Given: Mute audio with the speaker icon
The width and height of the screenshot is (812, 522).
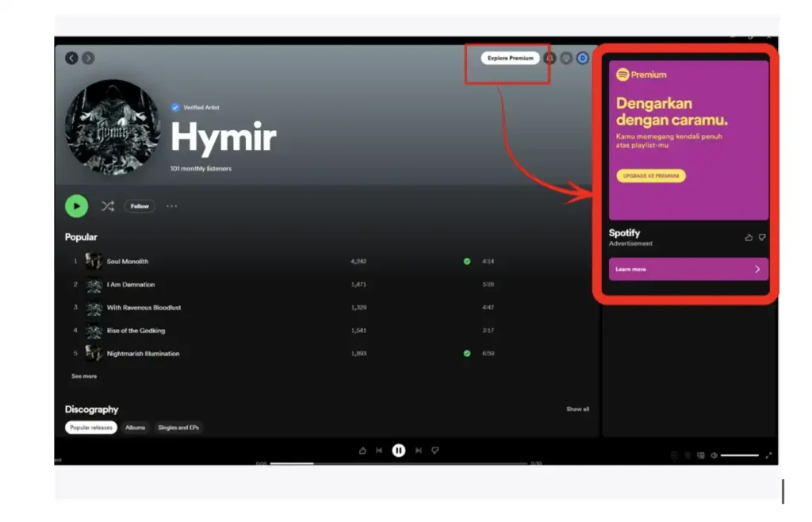Looking at the screenshot, I should coord(714,455).
